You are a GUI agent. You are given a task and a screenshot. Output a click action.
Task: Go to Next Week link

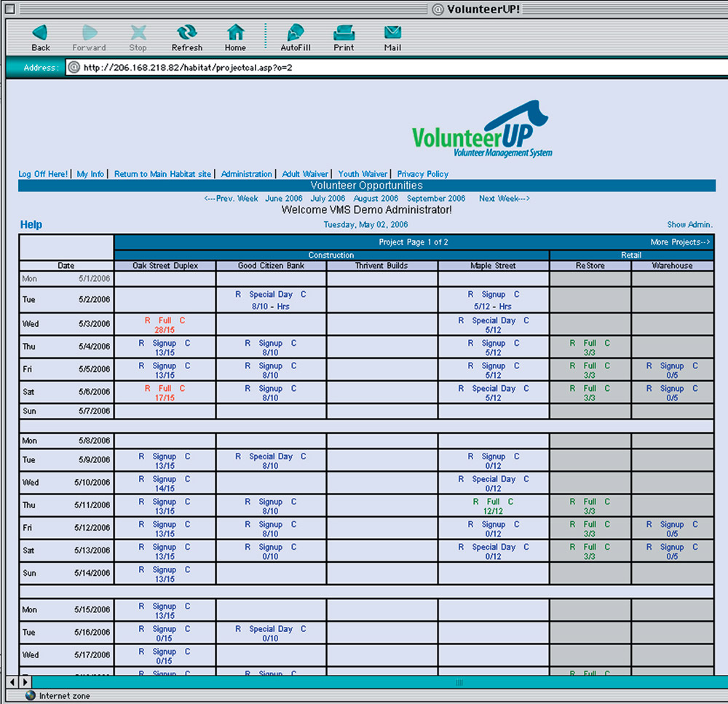(505, 198)
